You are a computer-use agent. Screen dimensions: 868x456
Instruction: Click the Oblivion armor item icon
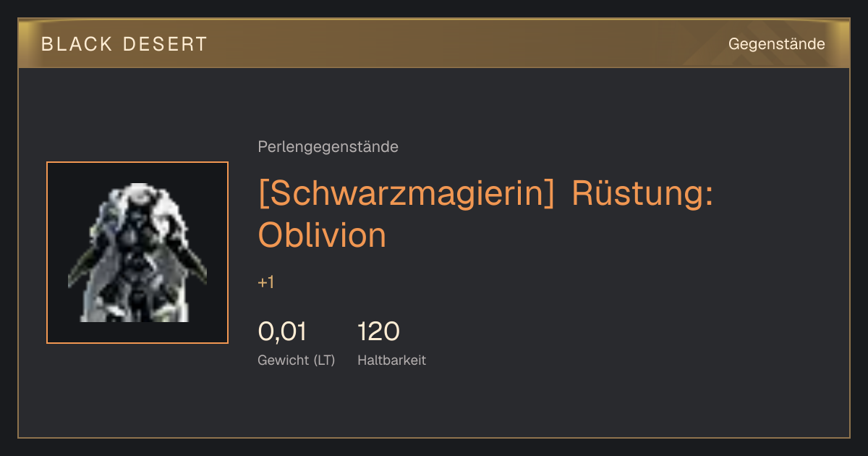(x=137, y=253)
